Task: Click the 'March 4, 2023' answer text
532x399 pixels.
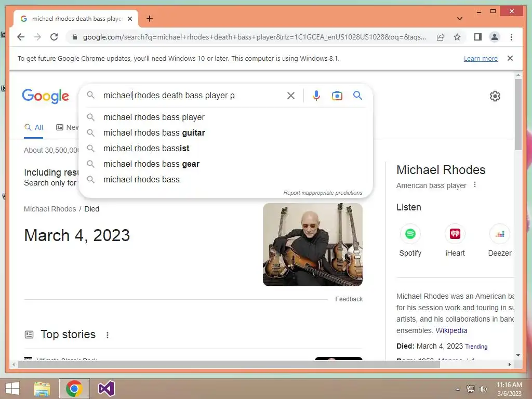Action: 77,235
